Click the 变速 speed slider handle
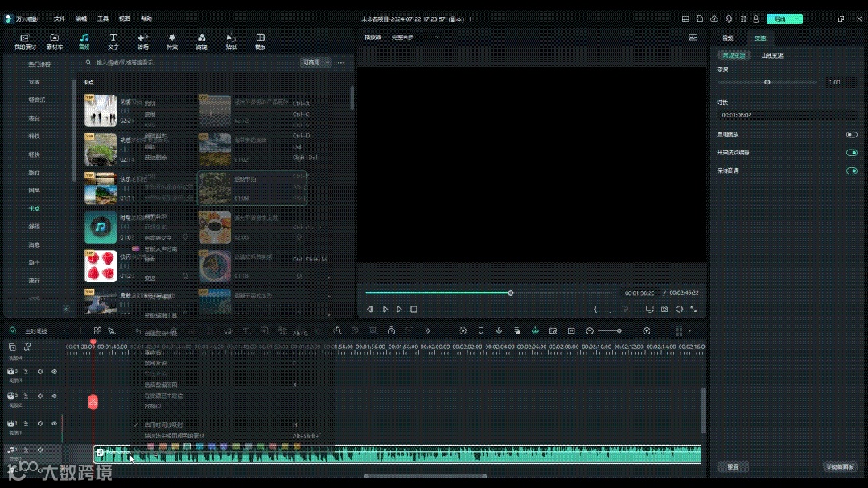This screenshot has width=868, height=488. tap(767, 82)
